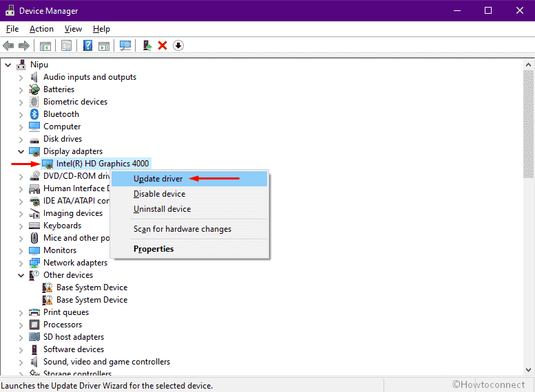
Task: Expand the Network adapters category
Action: pyautogui.click(x=21, y=263)
